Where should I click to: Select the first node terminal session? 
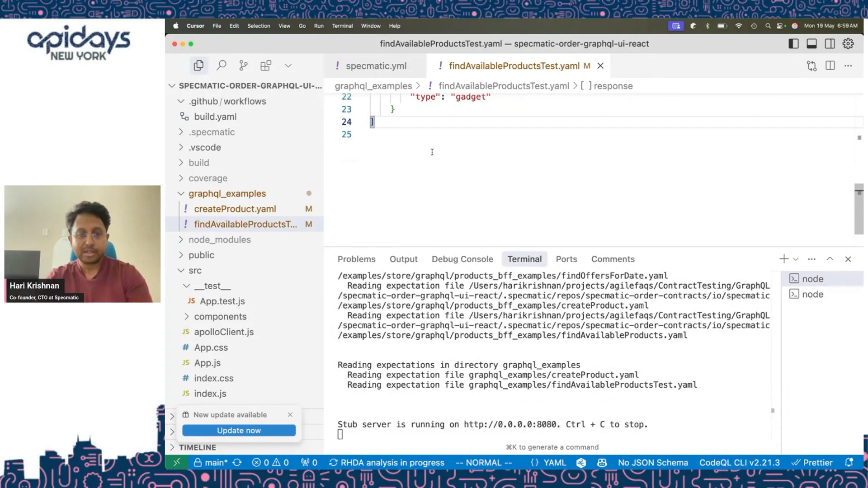coord(822,279)
